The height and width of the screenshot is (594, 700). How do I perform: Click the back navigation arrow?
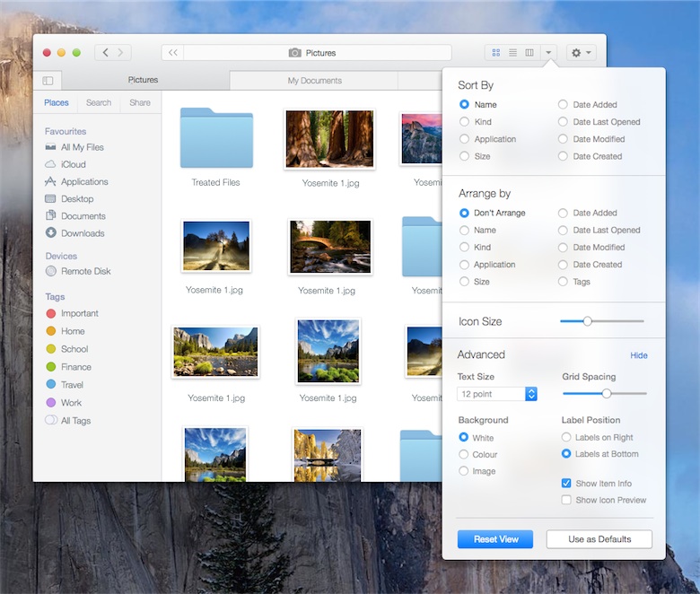point(105,53)
